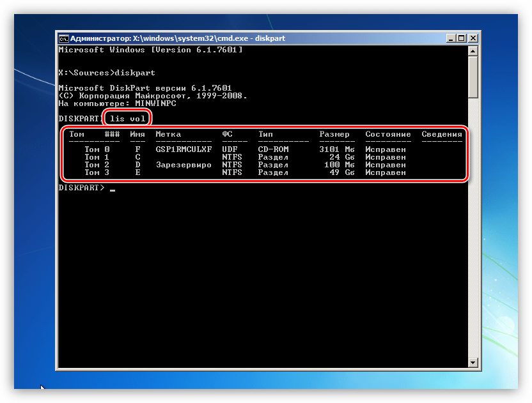Click the Том 2 Зарезервиро row
The image size is (532, 403).
tap(245, 165)
